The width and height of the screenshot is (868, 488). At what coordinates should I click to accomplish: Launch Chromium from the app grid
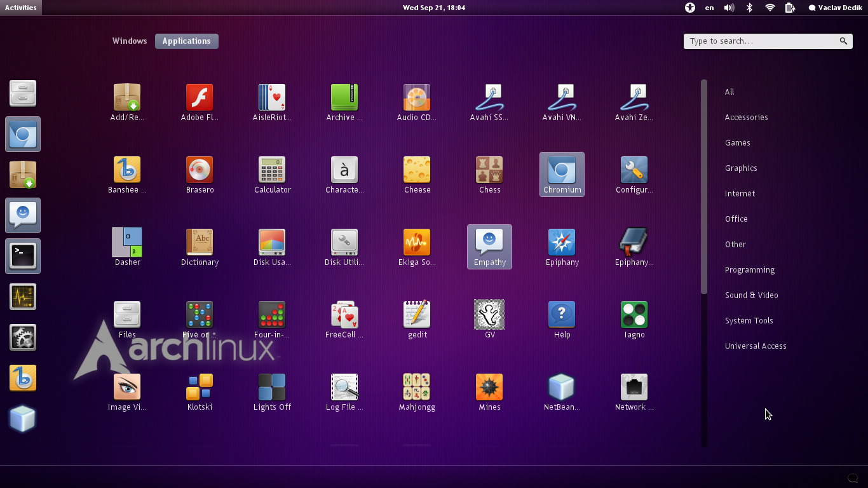[x=562, y=175]
